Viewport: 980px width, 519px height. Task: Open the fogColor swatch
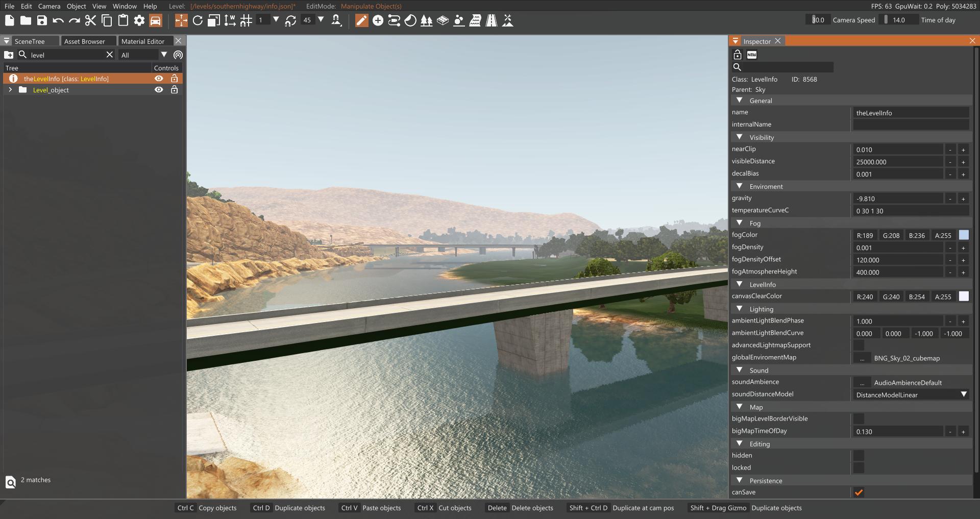(964, 235)
